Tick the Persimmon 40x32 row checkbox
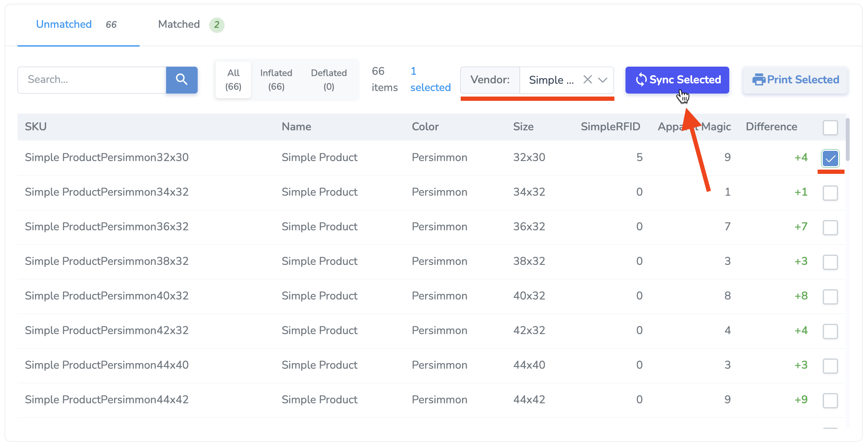This screenshot has height=446, width=868. tap(830, 296)
